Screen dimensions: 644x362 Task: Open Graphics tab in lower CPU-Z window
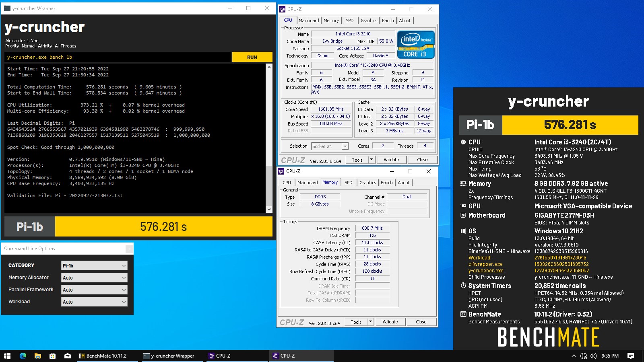(x=368, y=183)
